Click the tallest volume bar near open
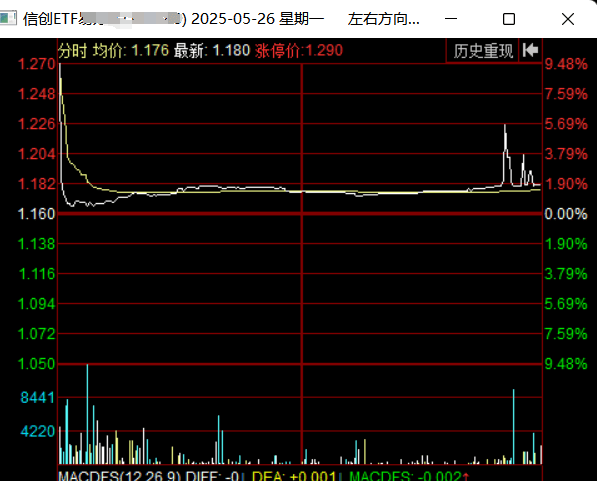Screen dimensions: 597x481 click(87, 414)
